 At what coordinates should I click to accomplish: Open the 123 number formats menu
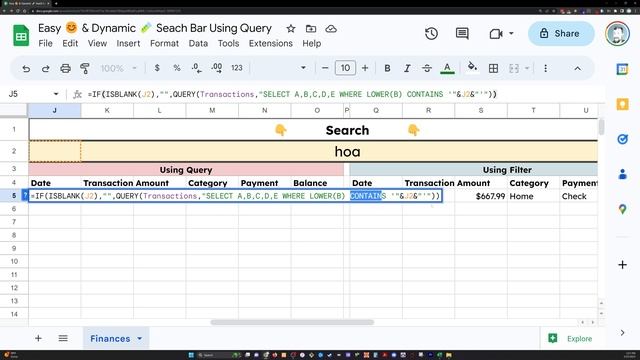coord(237,68)
